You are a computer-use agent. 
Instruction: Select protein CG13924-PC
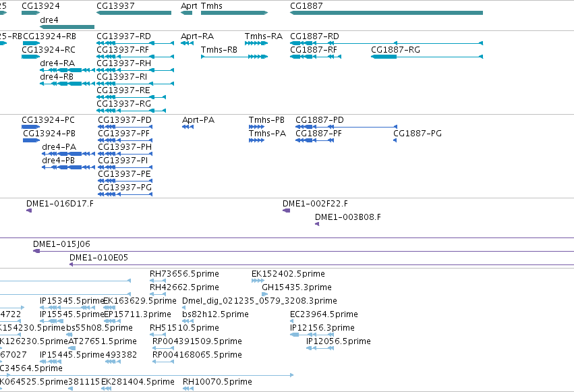click(49, 120)
